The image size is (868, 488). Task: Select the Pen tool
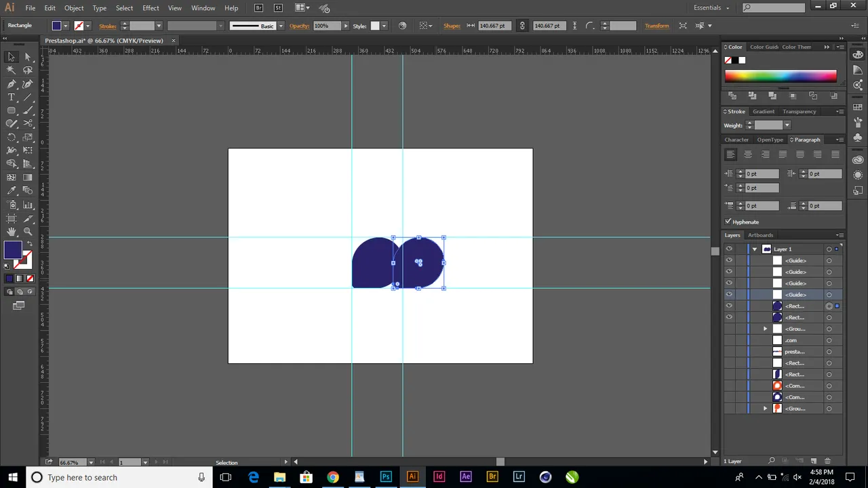pyautogui.click(x=12, y=84)
